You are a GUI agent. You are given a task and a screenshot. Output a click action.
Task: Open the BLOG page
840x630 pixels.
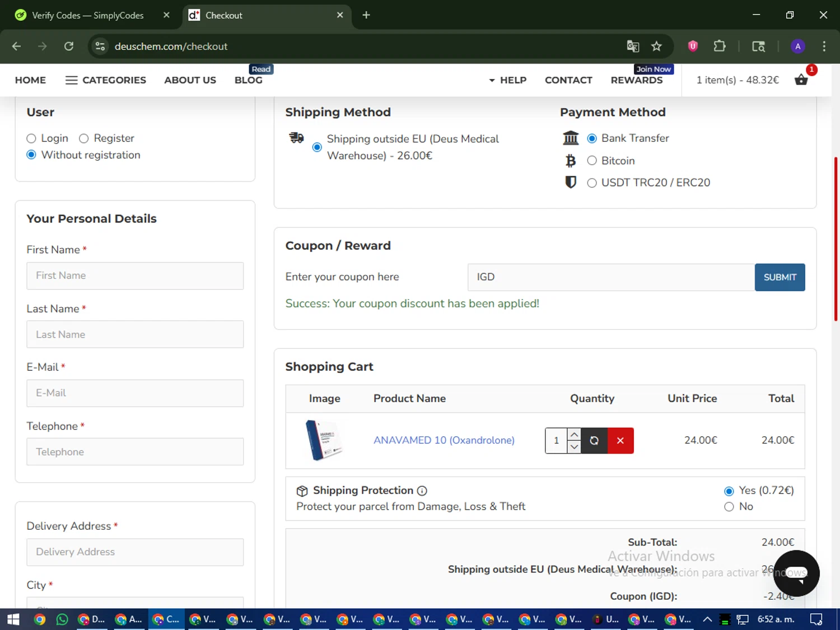click(249, 80)
